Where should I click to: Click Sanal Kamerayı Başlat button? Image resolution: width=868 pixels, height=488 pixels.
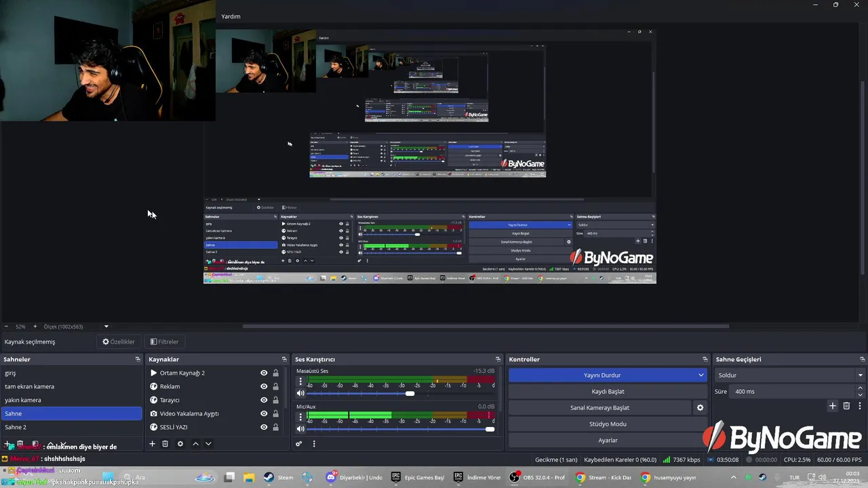[x=599, y=408]
